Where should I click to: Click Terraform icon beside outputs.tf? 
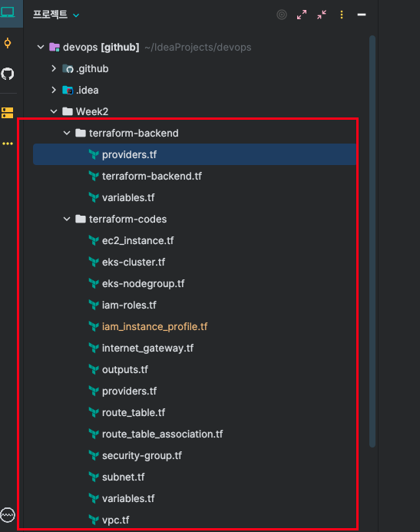(x=94, y=369)
